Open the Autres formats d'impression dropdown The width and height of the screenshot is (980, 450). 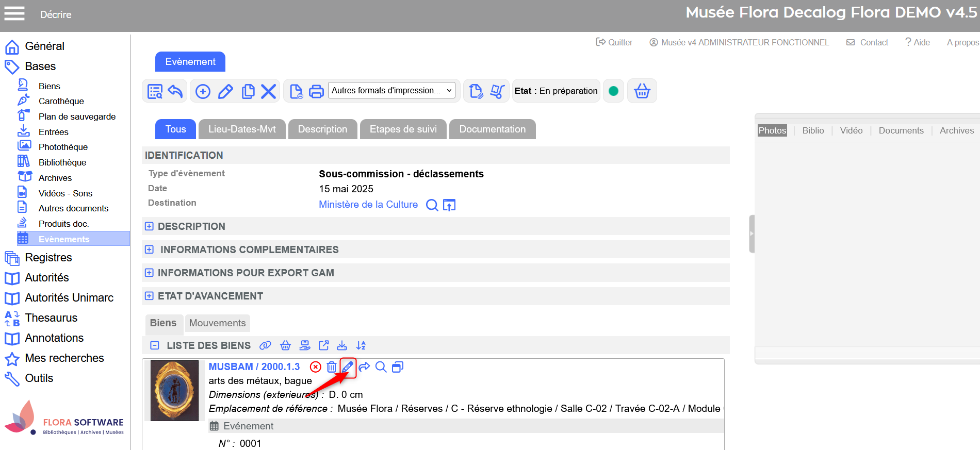point(391,91)
